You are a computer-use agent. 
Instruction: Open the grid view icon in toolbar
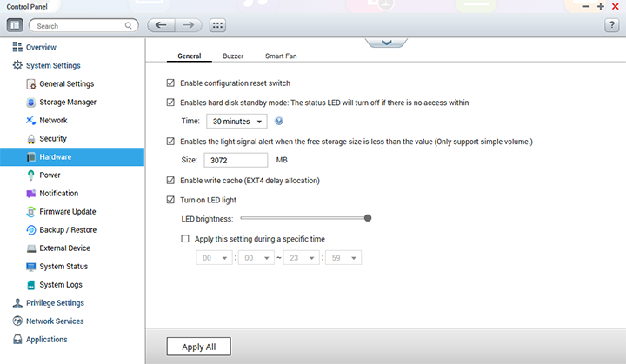tap(217, 25)
